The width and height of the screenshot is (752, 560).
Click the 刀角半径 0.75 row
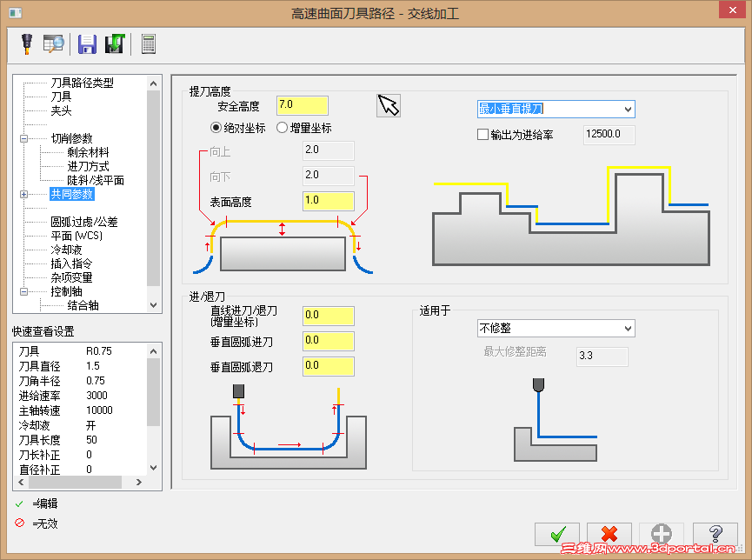pos(80,381)
